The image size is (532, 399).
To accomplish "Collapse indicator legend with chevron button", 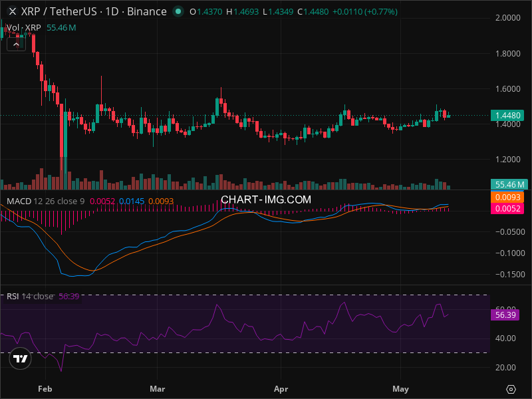I will pyautogui.click(x=16, y=45).
